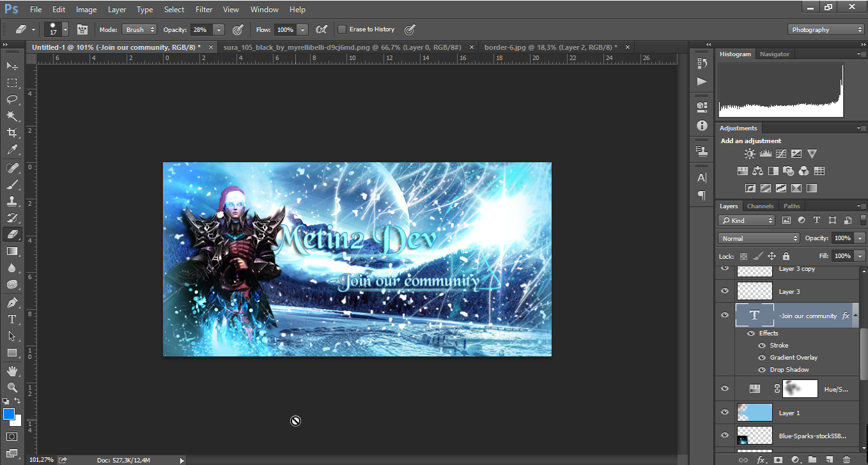Switch to the Navigator tab

775,54
